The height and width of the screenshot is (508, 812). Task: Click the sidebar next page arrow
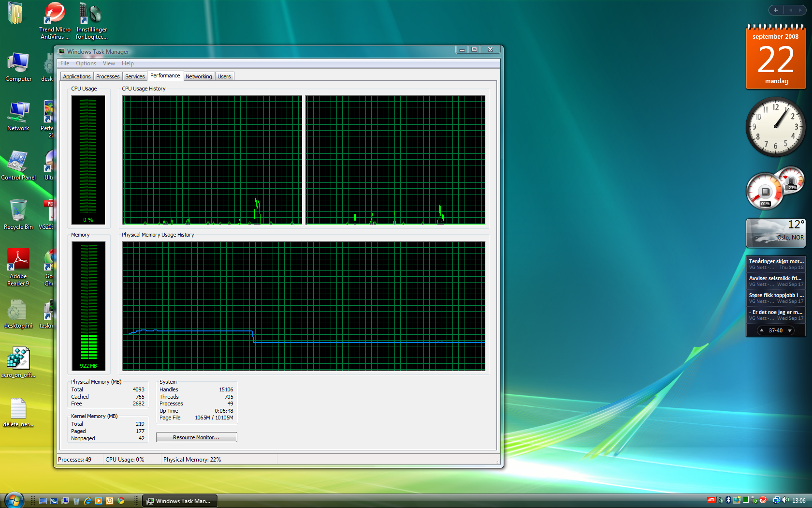pos(800,10)
